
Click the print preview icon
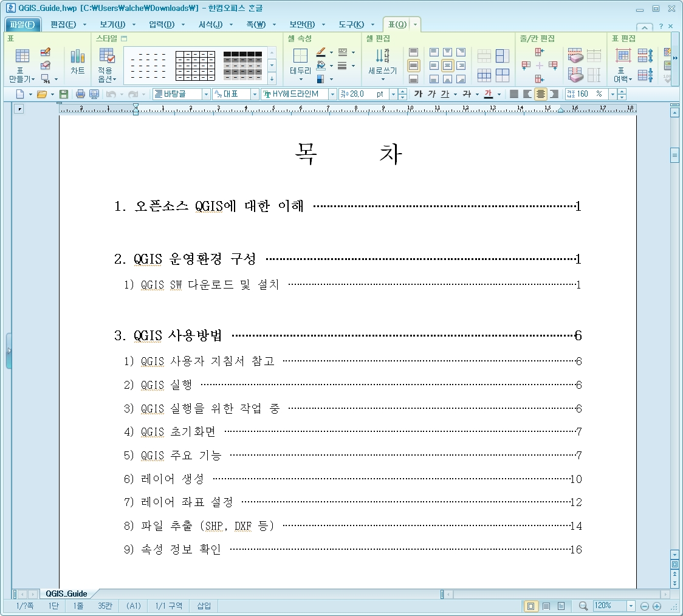click(94, 94)
